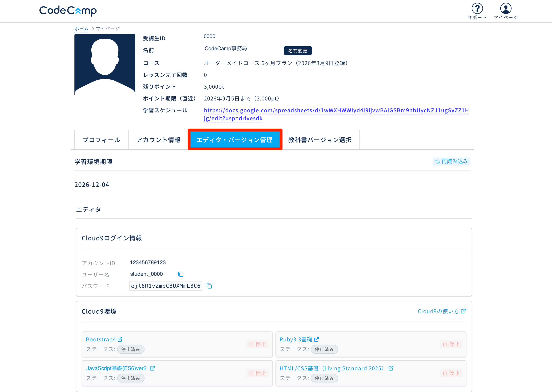Click the 停止済み status badge under Bootstrap4
552x392 pixels.
point(131,349)
